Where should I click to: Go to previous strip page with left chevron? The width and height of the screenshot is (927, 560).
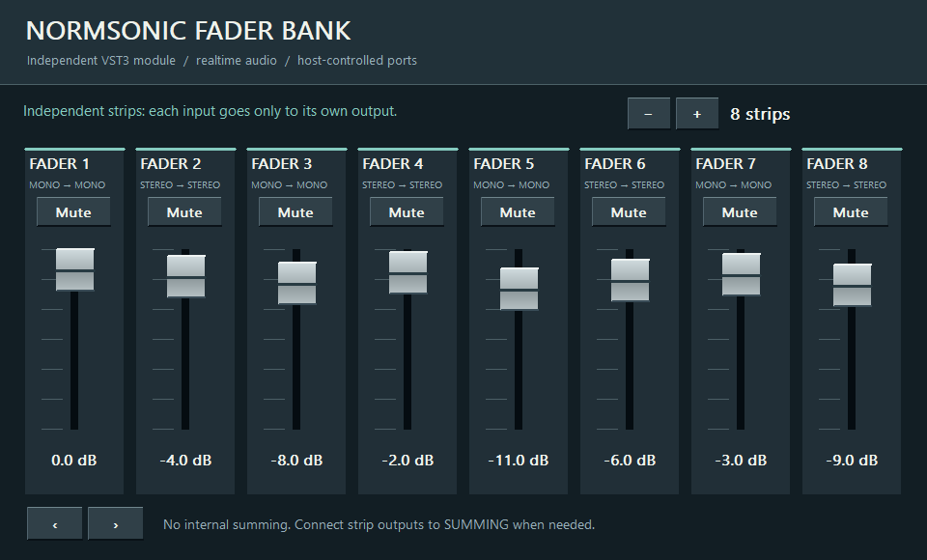click(55, 523)
